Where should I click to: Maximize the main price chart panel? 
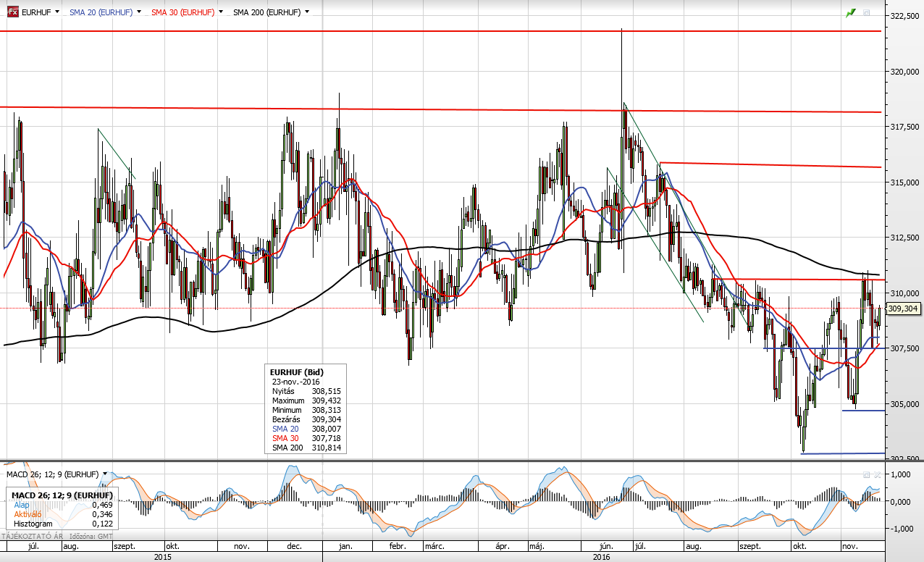[867, 13]
